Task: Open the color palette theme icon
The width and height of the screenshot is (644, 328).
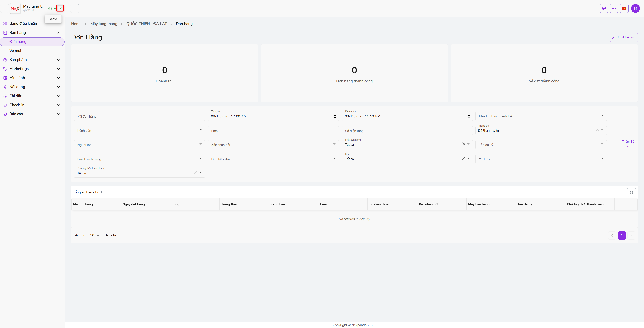Action: (x=604, y=8)
